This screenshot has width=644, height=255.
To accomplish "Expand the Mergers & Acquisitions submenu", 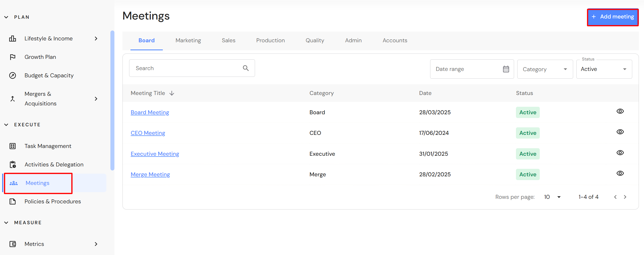I will 96,99.
